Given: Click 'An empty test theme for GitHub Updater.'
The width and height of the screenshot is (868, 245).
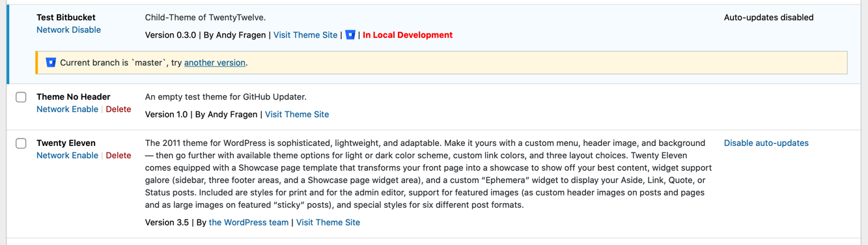Looking at the screenshot, I should click(226, 97).
